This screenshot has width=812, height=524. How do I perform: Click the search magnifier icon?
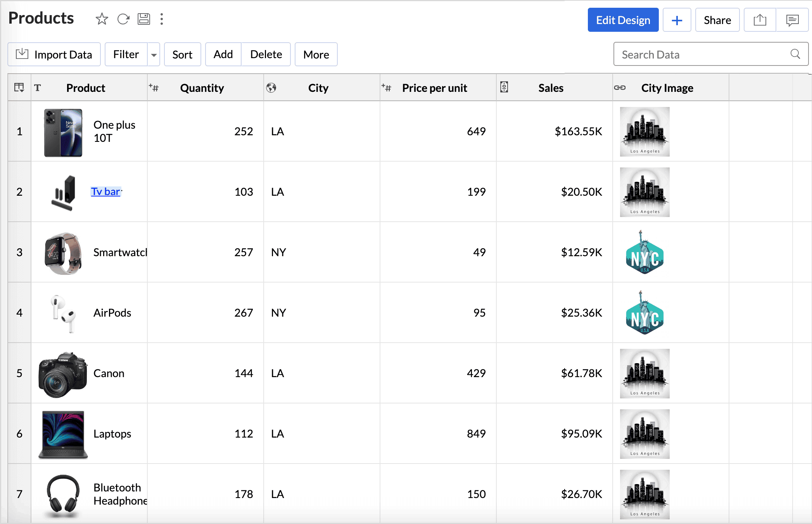pyautogui.click(x=795, y=54)
